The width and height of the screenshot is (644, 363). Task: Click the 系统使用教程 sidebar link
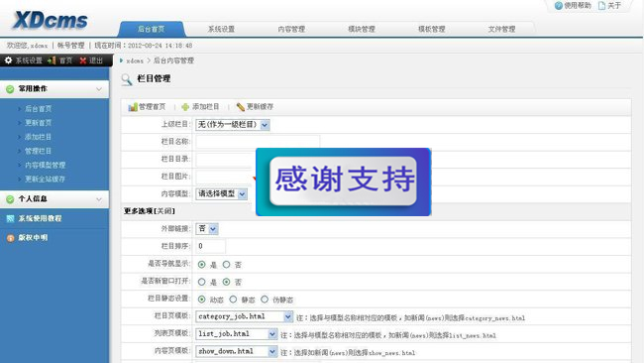[40, 219]
